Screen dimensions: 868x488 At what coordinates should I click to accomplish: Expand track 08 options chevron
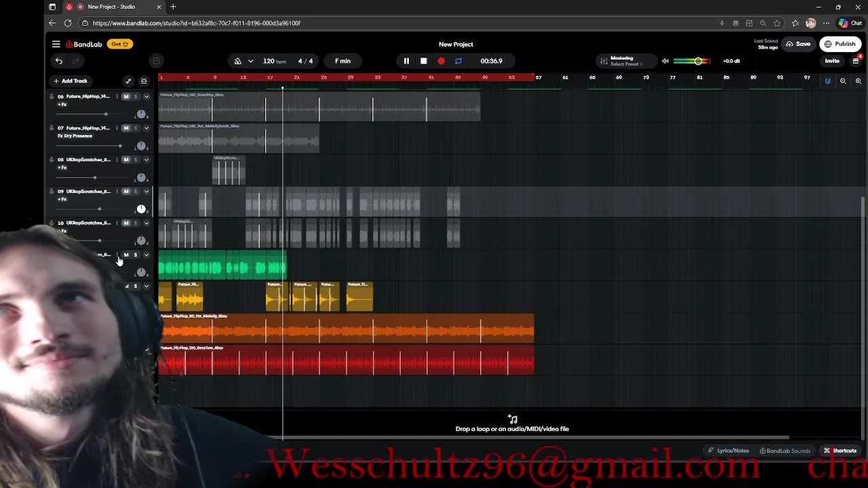(x=146, y=160)
